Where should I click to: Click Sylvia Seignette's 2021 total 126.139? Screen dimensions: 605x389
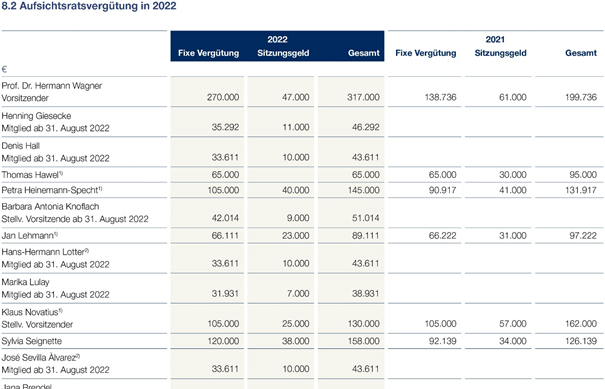[581, 341]
